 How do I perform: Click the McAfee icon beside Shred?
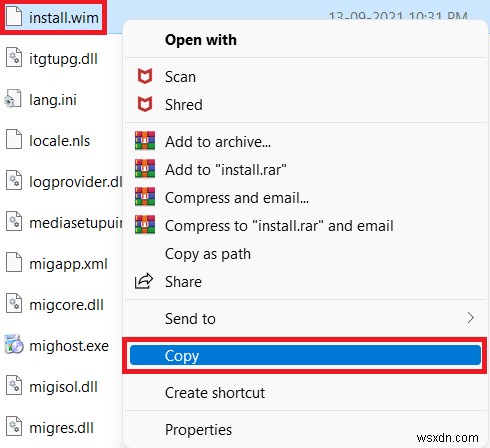(x=145, y=104)
